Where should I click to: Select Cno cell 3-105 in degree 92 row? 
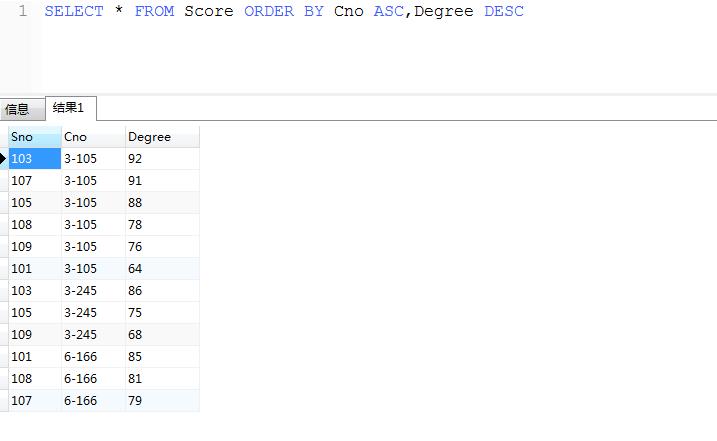point(93,159)
